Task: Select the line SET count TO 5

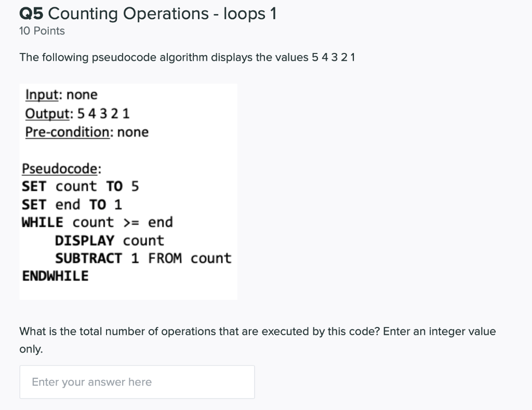Action: pos(80,186)
